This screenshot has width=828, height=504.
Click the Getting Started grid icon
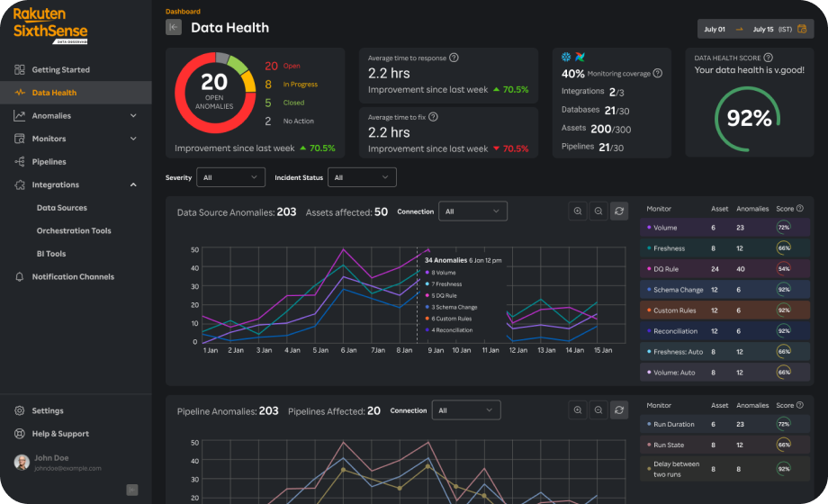point(20,69)
